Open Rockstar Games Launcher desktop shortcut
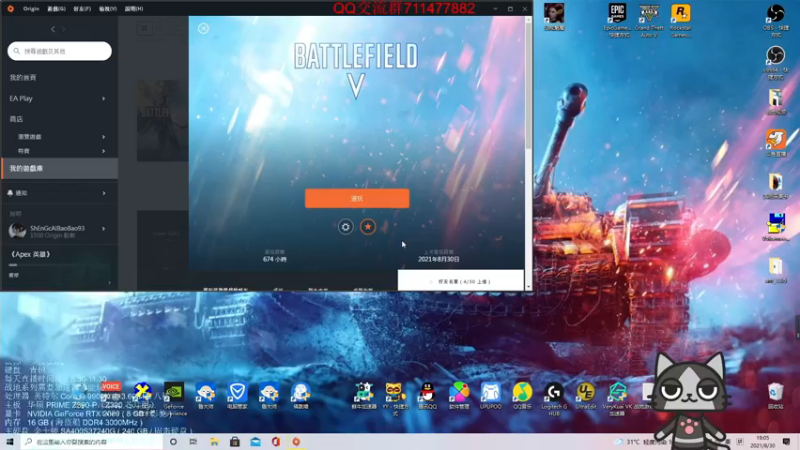Screen dimensions: 800x450 click(x=681, y=20)
